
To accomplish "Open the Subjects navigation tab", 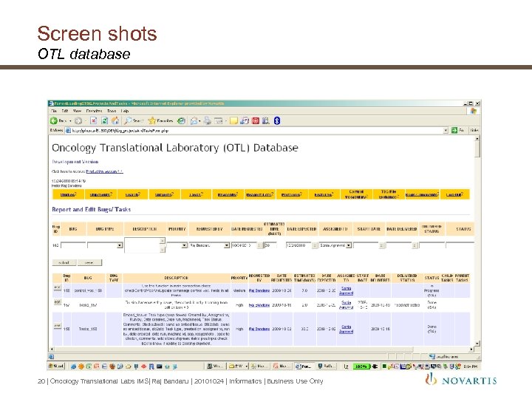I will (x=164, y=194).
